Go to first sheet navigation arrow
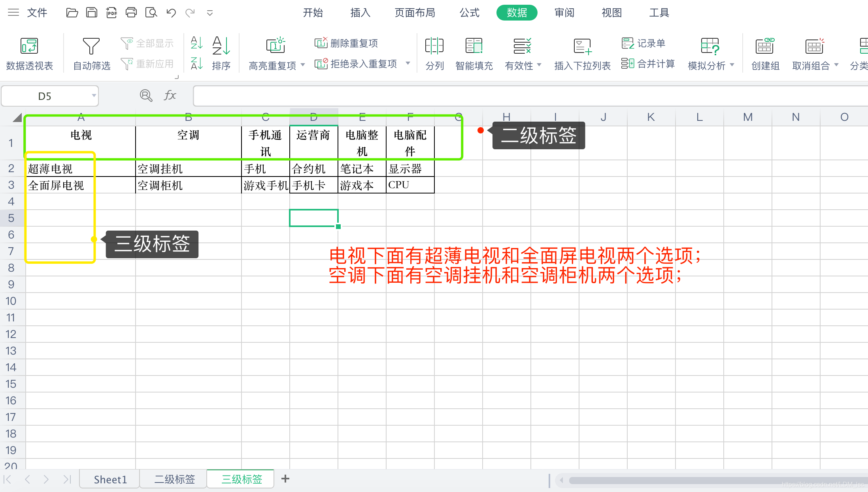Image resolution: width=868 pixels, height=492 pixels. pyautogui.click(x=7, y=479)
